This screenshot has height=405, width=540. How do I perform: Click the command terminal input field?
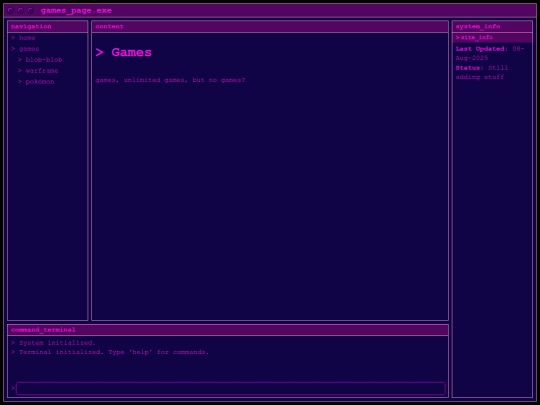point(231,388)
